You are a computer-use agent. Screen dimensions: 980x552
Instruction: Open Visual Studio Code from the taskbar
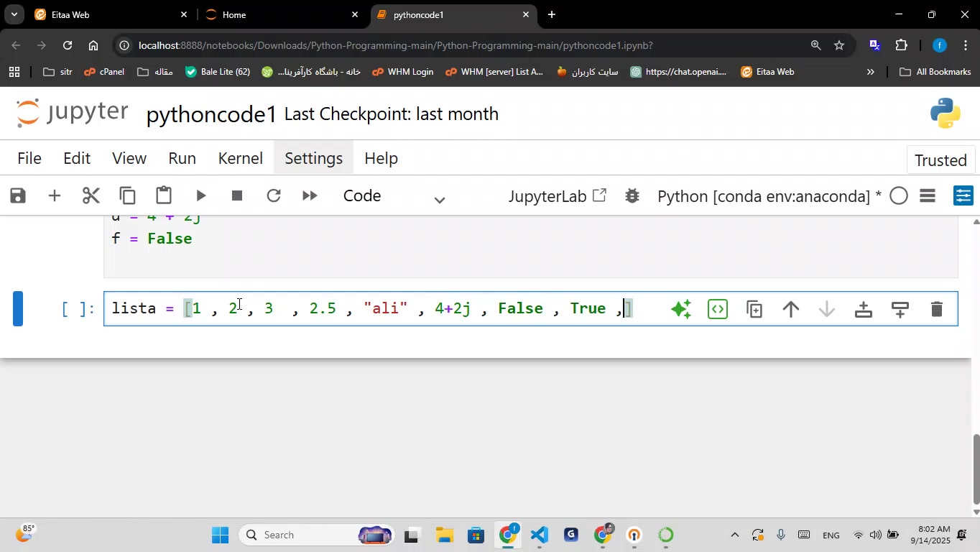(x=540, y=535)
